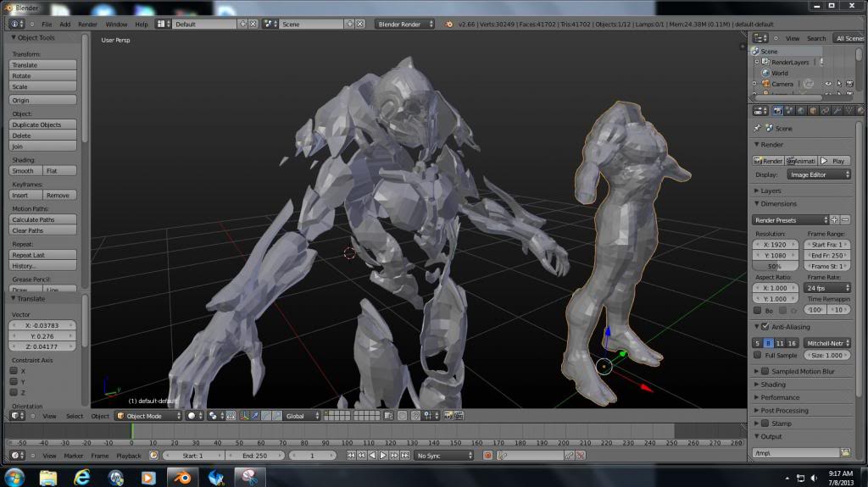Add a new scene with the plus icon

(350, 24)
